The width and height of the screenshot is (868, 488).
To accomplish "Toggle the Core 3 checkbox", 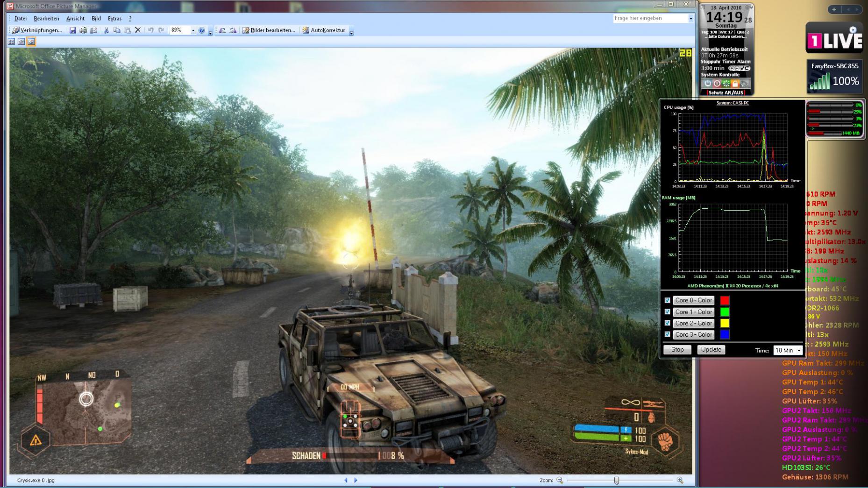I will pos(667,334).
